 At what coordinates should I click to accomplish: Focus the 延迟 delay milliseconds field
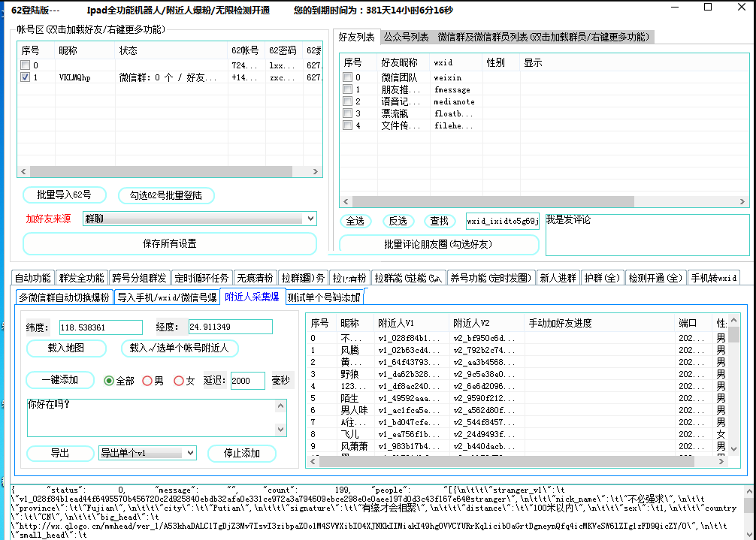[248, 381]
